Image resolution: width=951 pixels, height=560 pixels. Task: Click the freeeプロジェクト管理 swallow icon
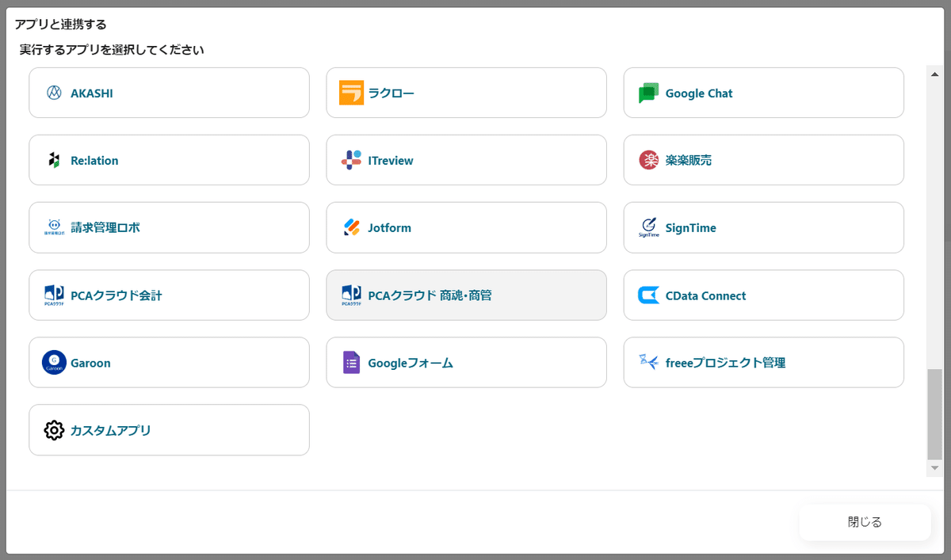[x=649, y=362]
